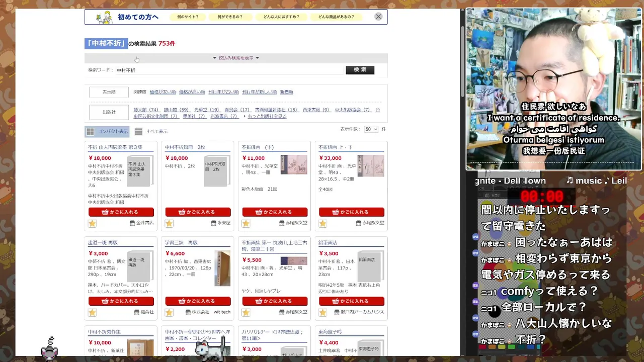Screen dimensions: 644x362
Task: Toggle favorite star on ¥3,000 書道一斑 card
Action: pos(92,312)
